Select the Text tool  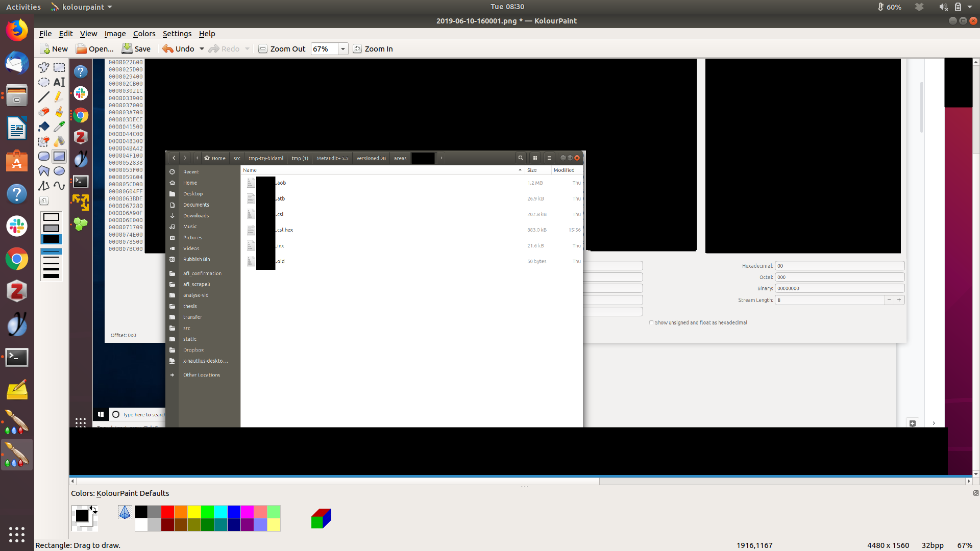point(59,82)
